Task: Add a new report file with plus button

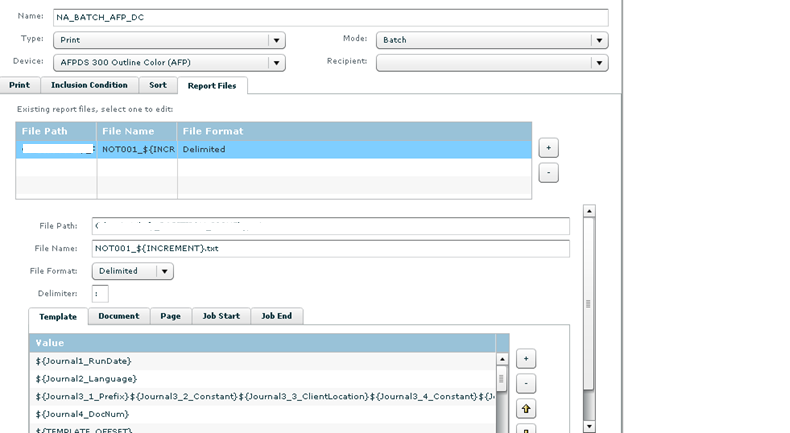Action: pyautogui.click(x=548, y=147)
